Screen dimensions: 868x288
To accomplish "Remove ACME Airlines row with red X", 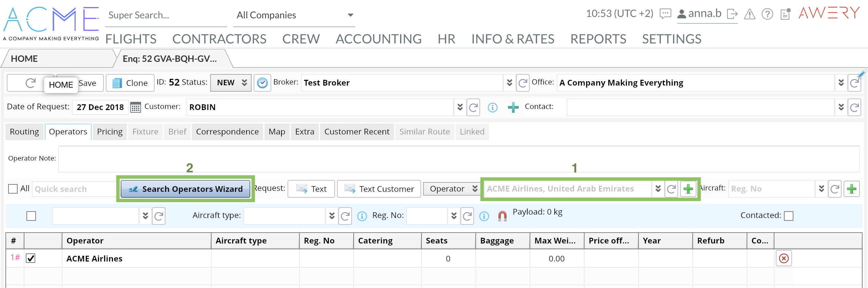I will (784, 258).
